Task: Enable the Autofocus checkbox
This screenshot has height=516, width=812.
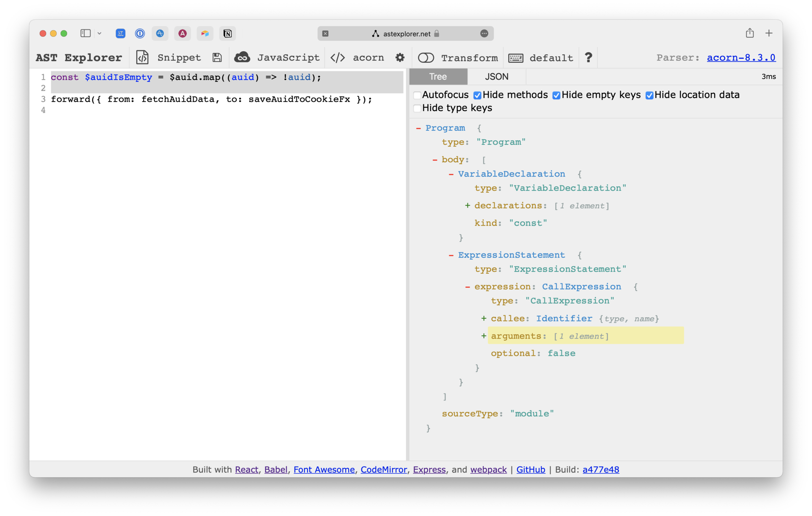Action: pos(417,95)
